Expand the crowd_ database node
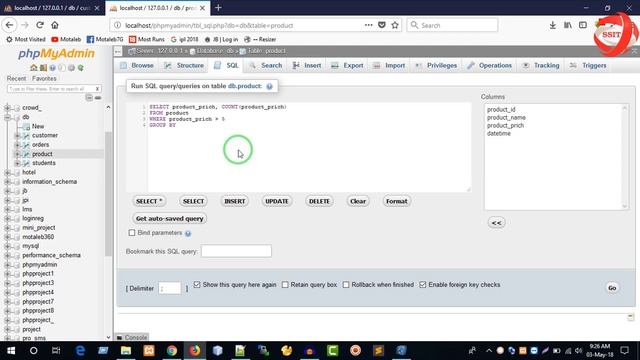The image size is (640, 360). tap(7, 108)
